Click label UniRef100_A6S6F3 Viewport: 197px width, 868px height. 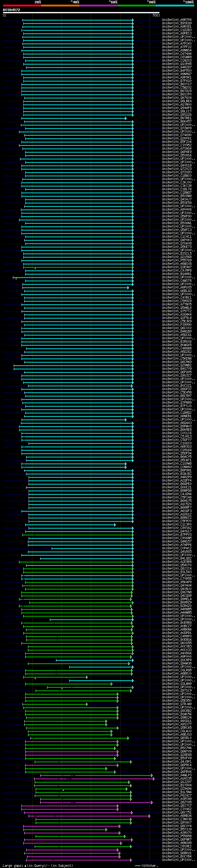point(177,511)
